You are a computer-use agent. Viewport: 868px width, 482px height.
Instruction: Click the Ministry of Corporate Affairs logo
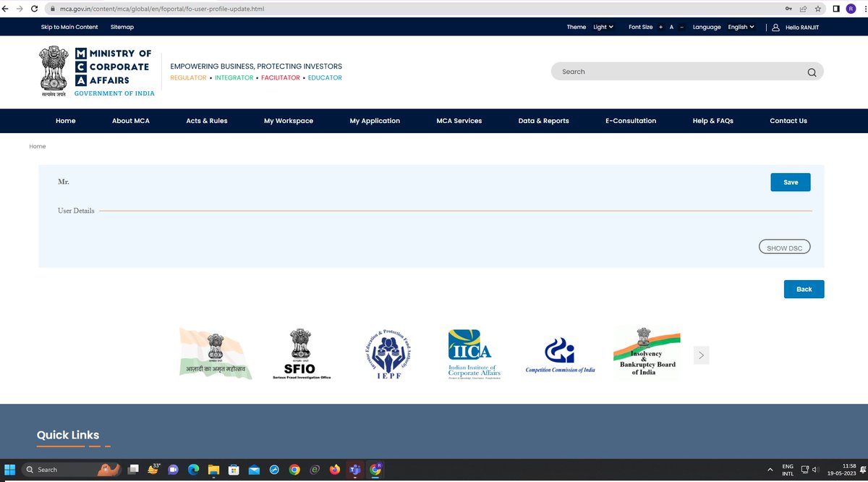[96, 72]
